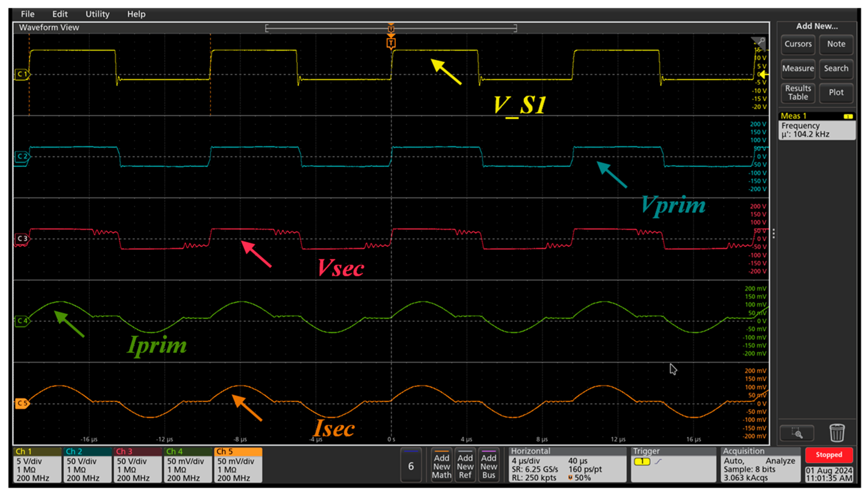Image resolution: width=868 pixels, height=497 pixels.
Task: Click Add New Math button
Action: 442,466
